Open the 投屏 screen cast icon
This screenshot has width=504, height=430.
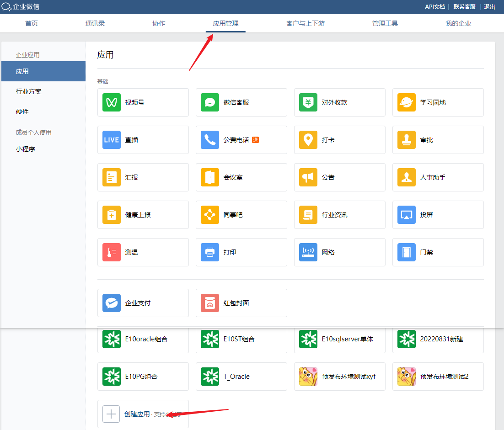(x=407, y=215)
